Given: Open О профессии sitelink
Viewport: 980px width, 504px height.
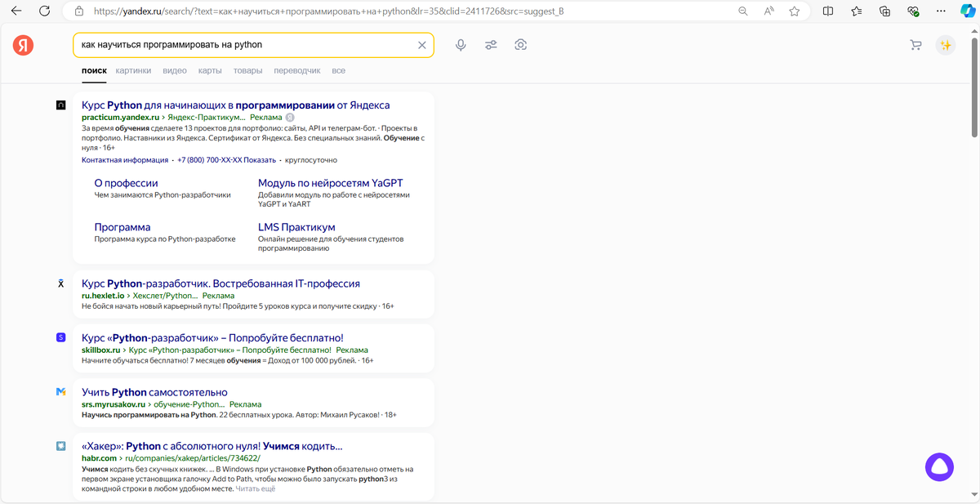Looking at the screenshot, I should pyautogui.click(x=127, y=183).
